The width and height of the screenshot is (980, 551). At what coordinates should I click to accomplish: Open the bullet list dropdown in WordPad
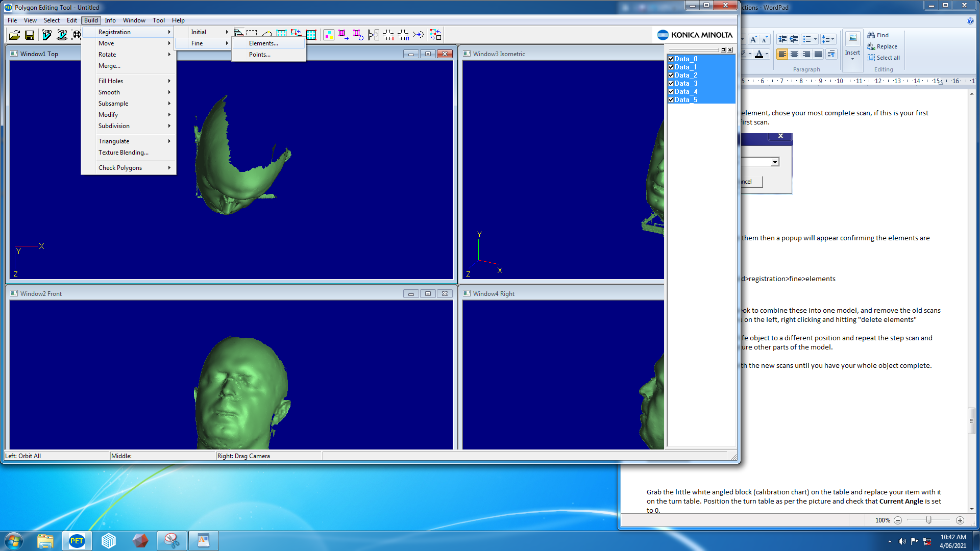tap(815, 39)
